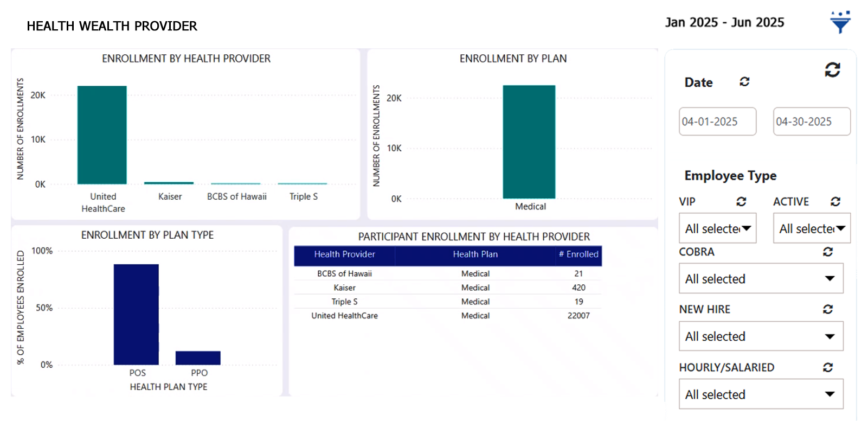Open the HOURLY/SALARIED dropdown
Image resolution: width=868 pixels, height=421 pixels.
click(x=761, y=394)
